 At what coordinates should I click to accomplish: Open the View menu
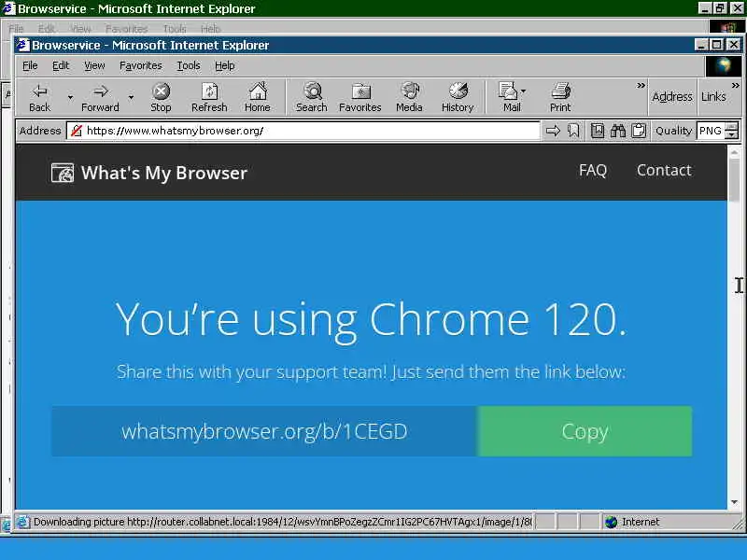coord(94,65)
